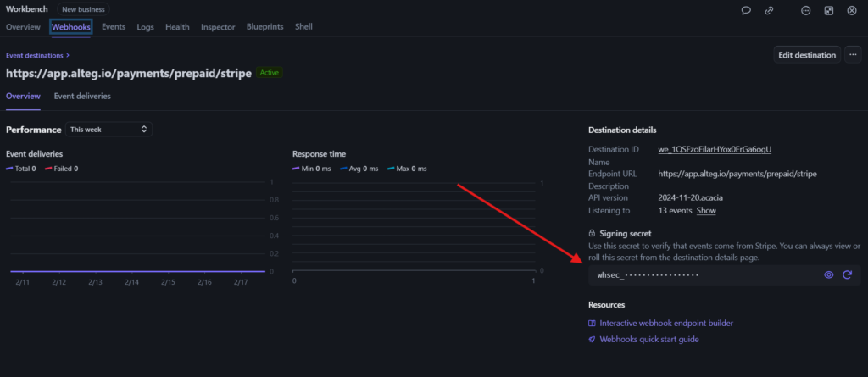Click the lock icon beside Signing secret

[x=592, y=233]
